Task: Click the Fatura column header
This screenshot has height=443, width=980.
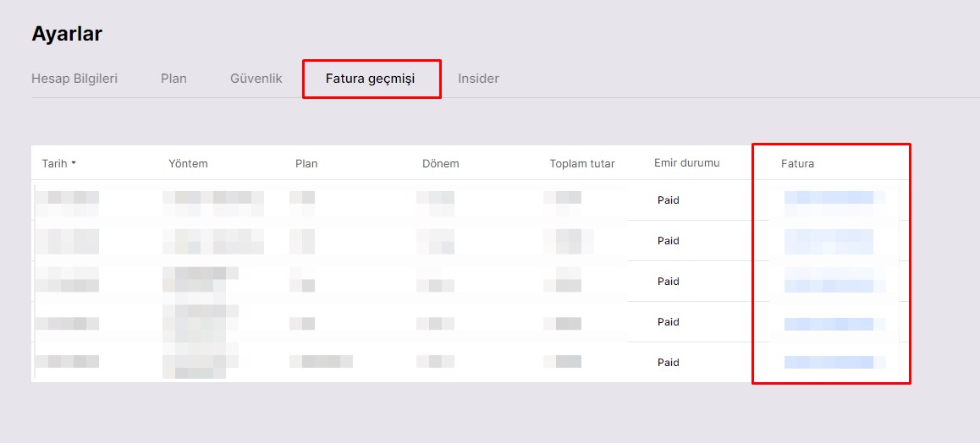Action: point(797,163)
